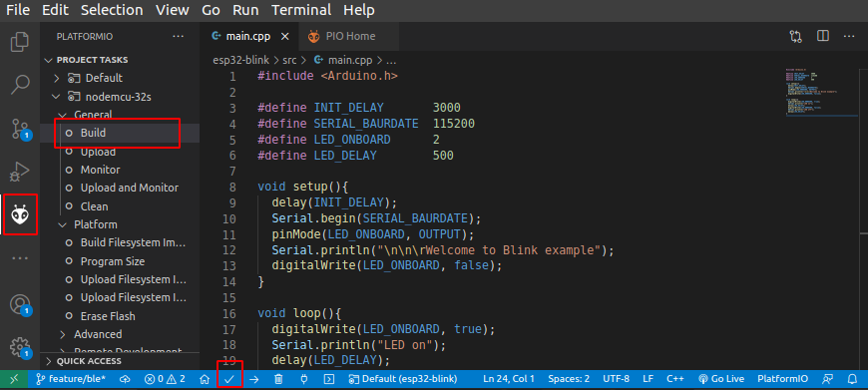Open the Run and Debug icon

pos(20,172)
